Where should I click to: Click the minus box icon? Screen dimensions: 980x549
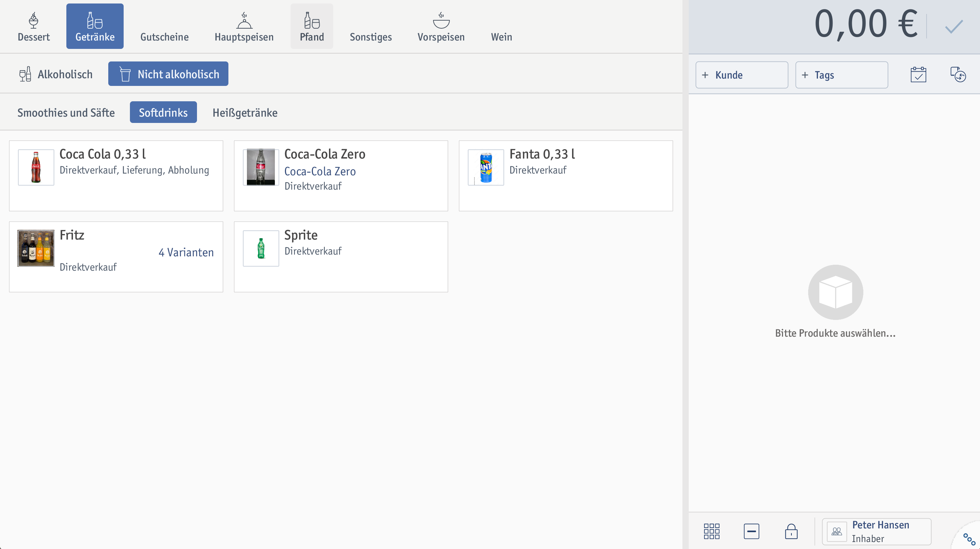[x=751, y=531]
